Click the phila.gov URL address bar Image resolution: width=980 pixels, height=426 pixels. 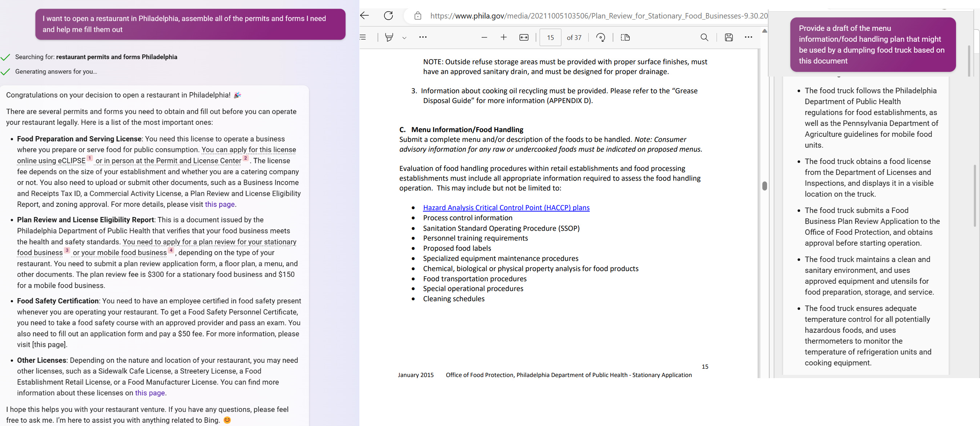598,16
